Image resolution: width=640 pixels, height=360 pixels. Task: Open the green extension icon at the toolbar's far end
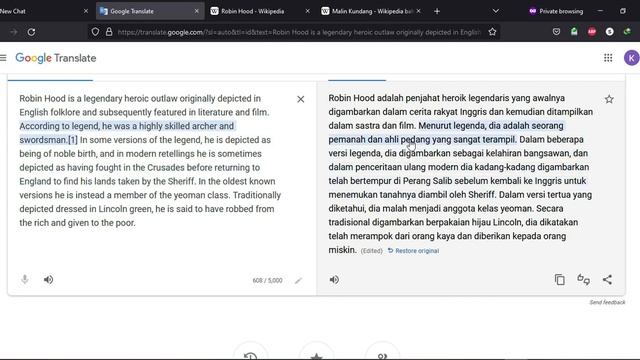627,32
